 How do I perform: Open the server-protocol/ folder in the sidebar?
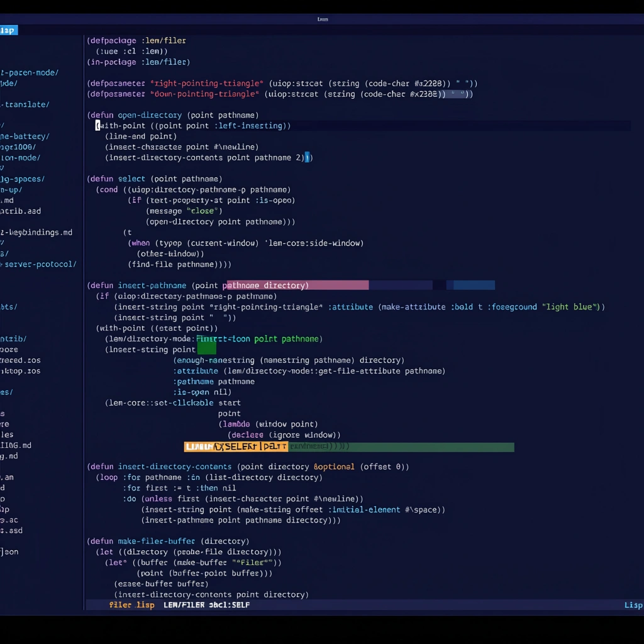click(39, 264)
